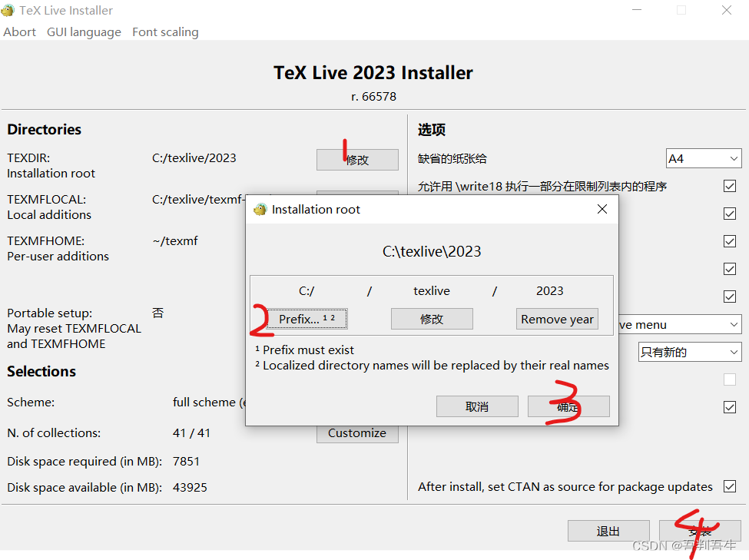
Task: Click the 退出 button
Action: 608,531
